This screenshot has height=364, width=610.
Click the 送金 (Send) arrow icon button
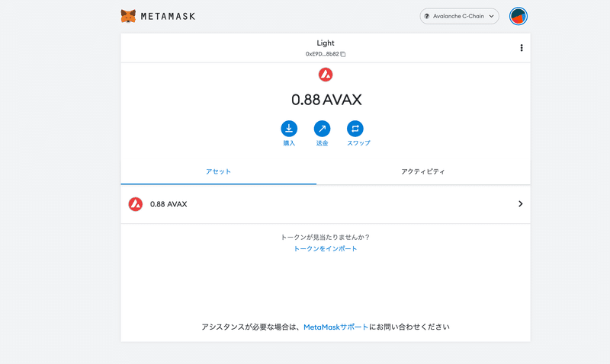click(x=322, y=129)
